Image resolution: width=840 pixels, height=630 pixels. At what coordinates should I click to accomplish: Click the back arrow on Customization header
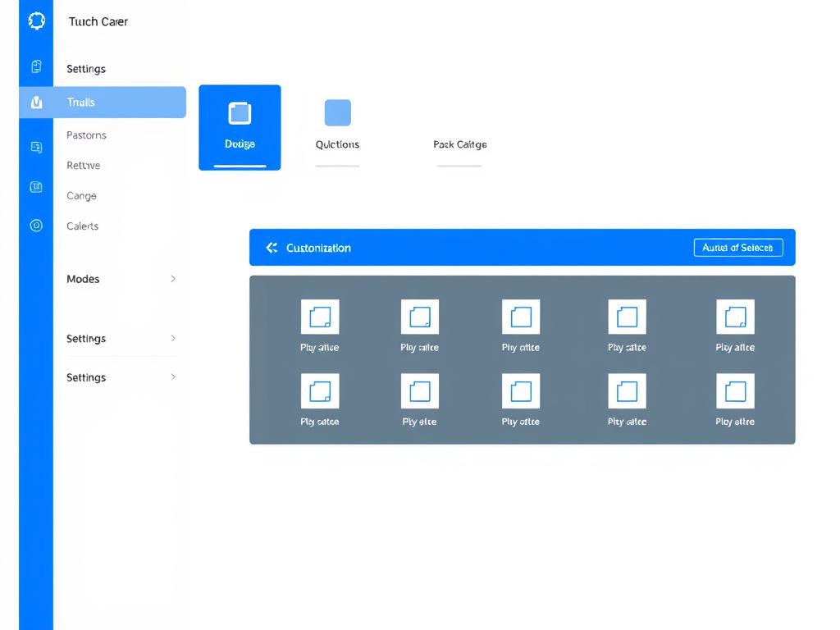(272, 247)
